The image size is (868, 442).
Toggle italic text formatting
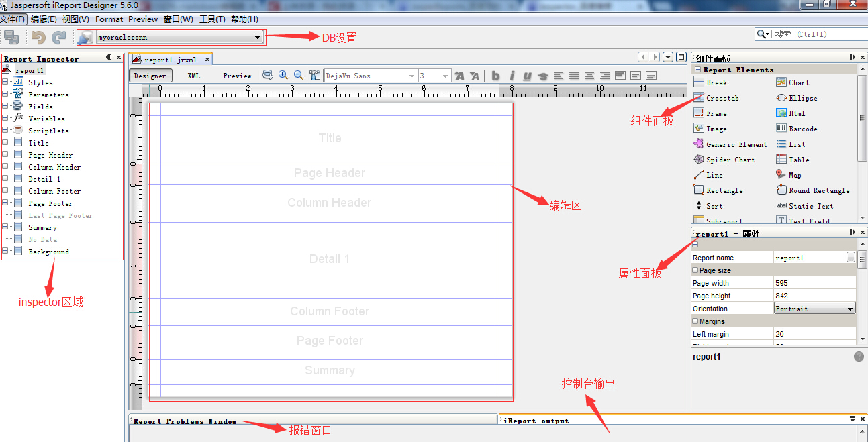512,76
